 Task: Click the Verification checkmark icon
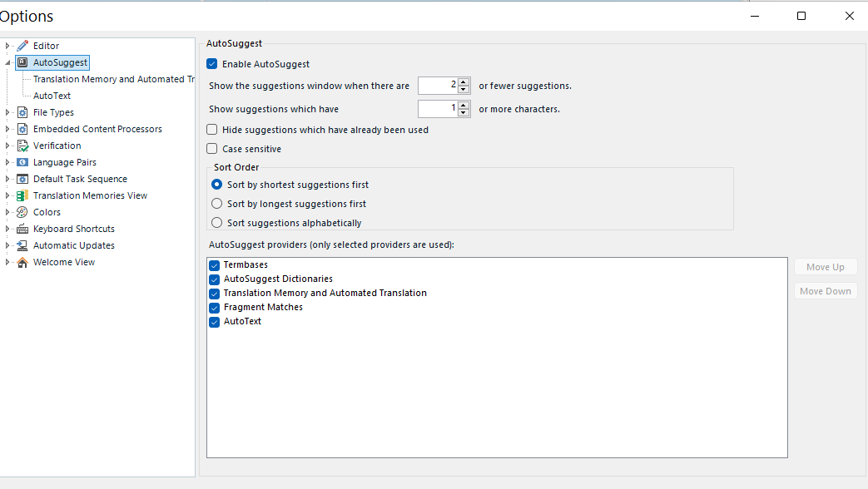[x=22, y=146]
